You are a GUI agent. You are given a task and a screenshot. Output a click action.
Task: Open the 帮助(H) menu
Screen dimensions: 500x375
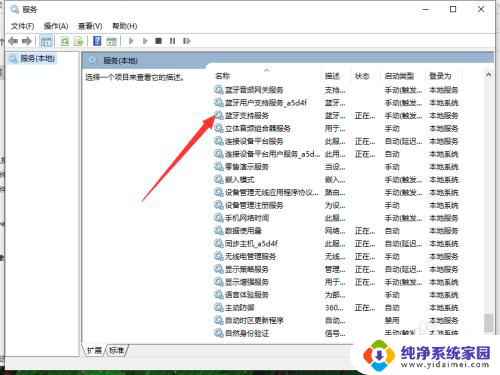(x=125, y=26)
